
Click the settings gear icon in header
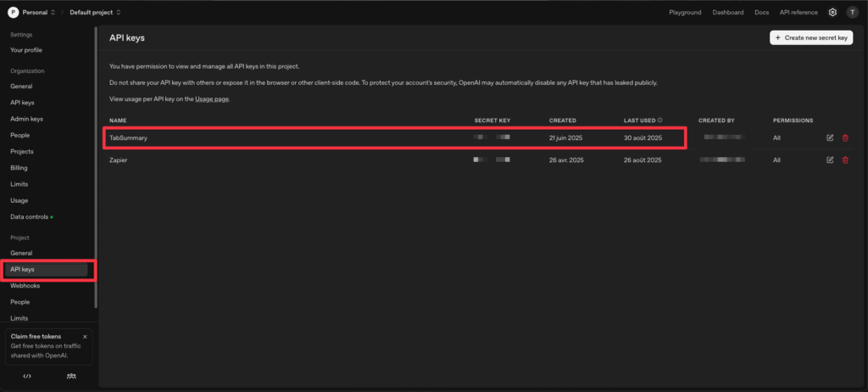pos(832,12)
